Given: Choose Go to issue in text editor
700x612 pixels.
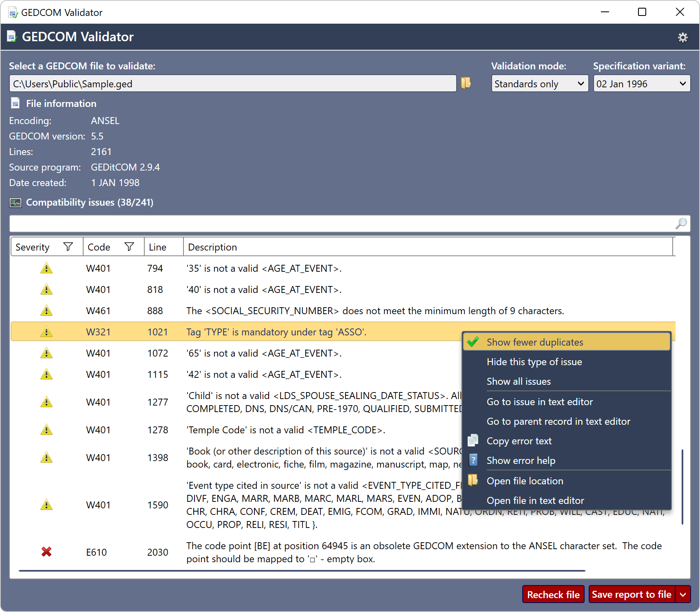Looking at the screenshot, I should pyautogui.click(x=540, y=401).
